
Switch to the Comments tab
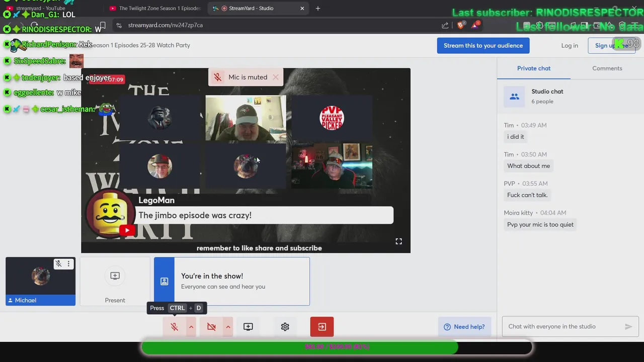pos(607,68)
